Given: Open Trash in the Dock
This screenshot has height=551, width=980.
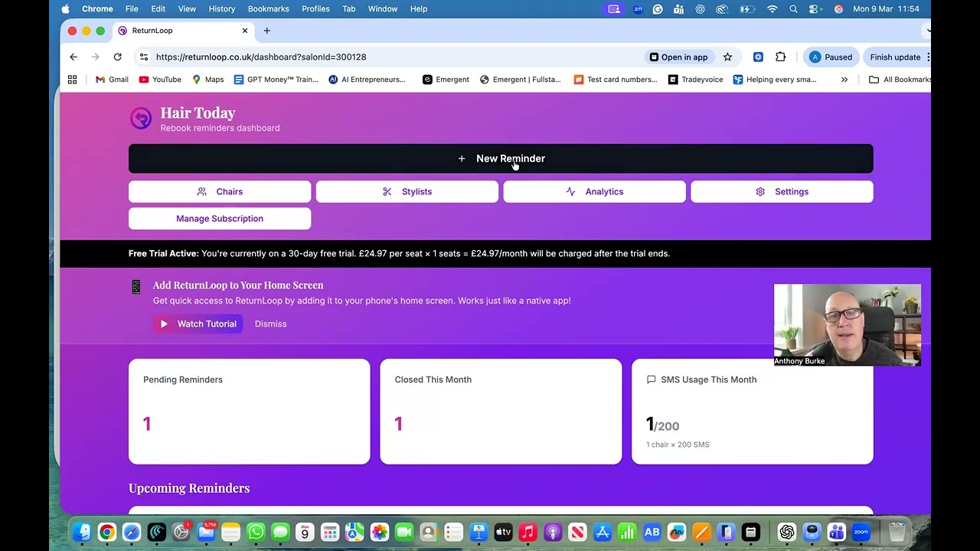Looking at the screenshot, I should click(897, 532).
